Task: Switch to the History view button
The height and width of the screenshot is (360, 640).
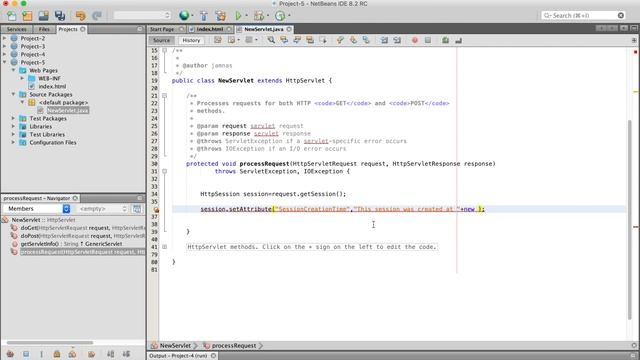Action: 191,40
